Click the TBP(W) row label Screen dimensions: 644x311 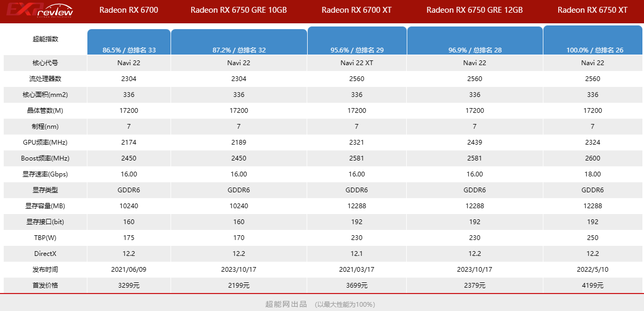coord(45,238)
